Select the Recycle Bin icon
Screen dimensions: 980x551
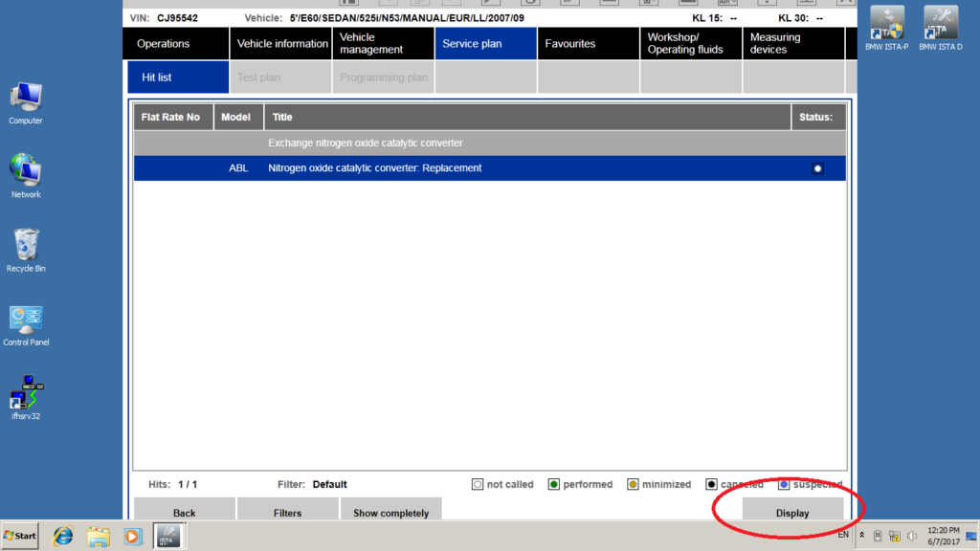[x=26, y=250]
